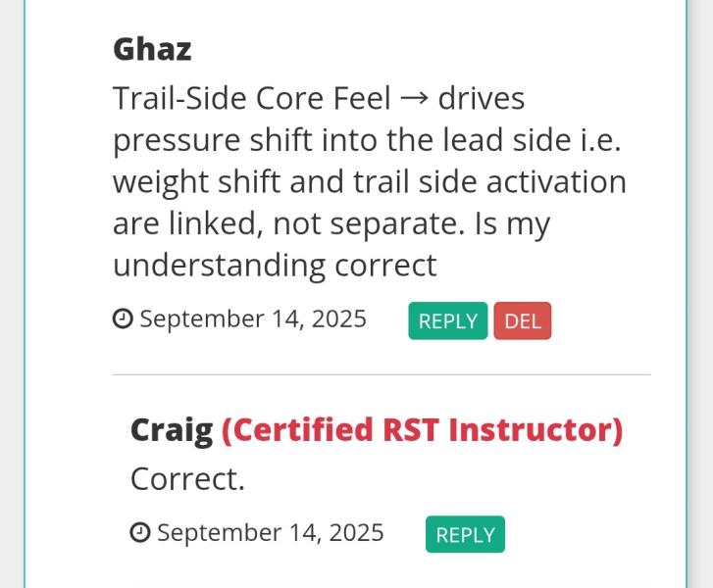Click the clock icon beside Ghaz's comment date
Image resolution: width=713 pixels, height=588 pixels.
pos(123,318)
